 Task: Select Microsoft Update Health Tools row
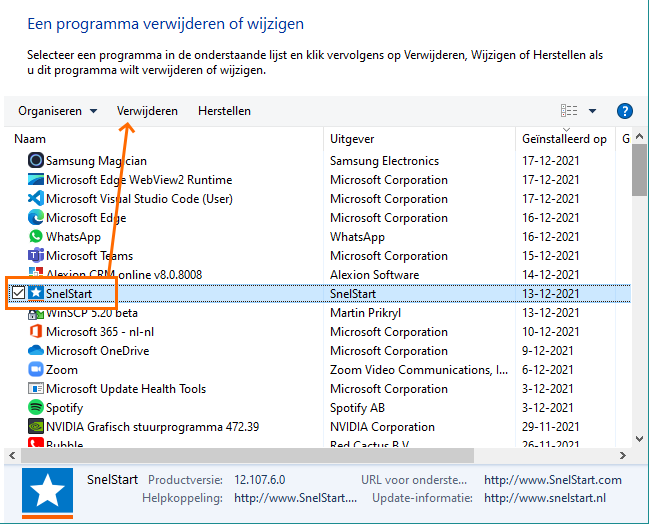click(x=126, y=389)
